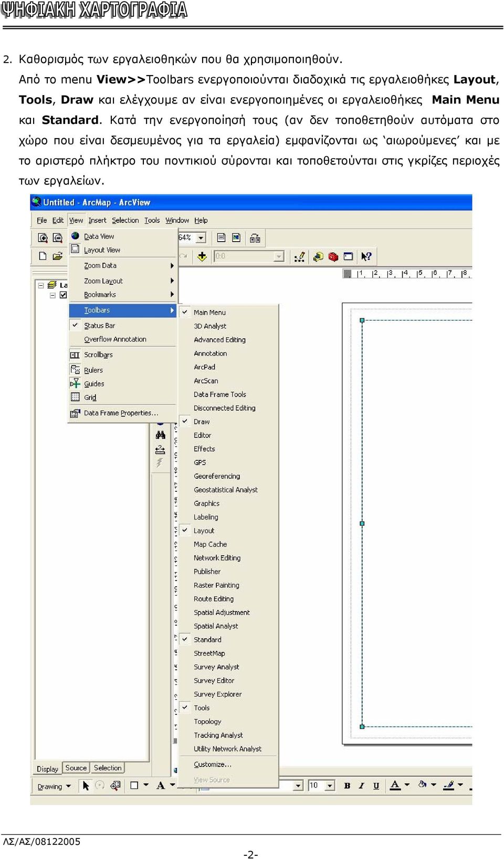Viewport: 504px width, 859px height.
Task: Click the zoom-out page icon on Layout toolbar
Action: click(57, 238)
